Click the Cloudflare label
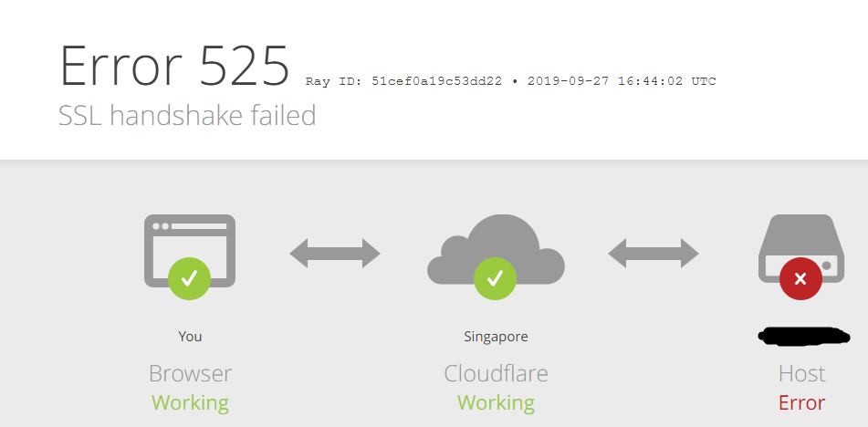The image size is (868, 427). pos(496,374)
